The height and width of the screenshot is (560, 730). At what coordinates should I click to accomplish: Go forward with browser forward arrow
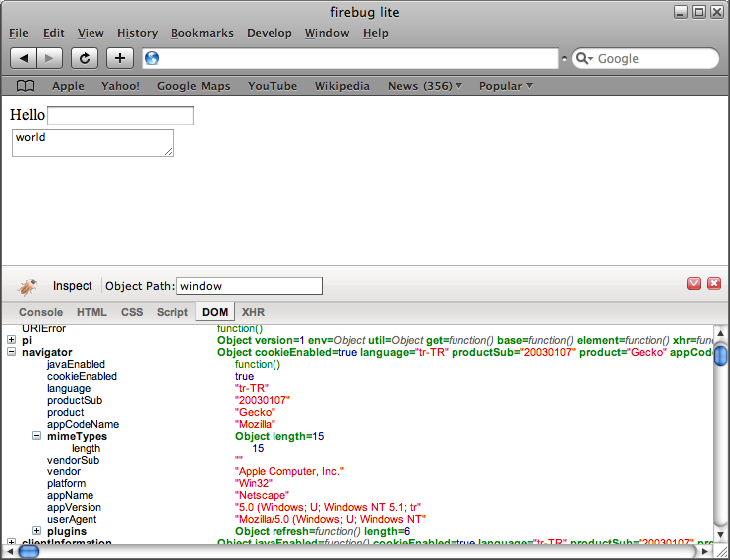(50, 58)
